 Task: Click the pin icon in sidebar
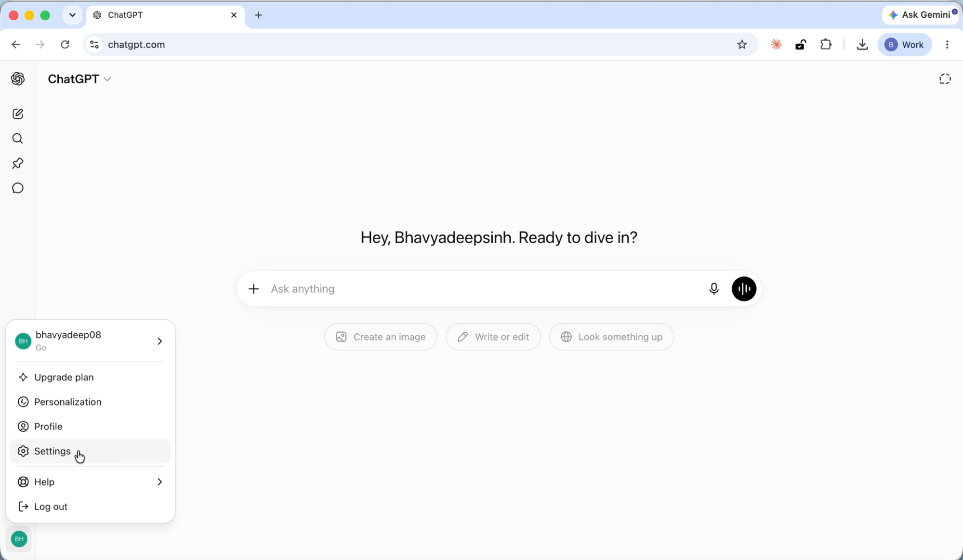(18, 163)
